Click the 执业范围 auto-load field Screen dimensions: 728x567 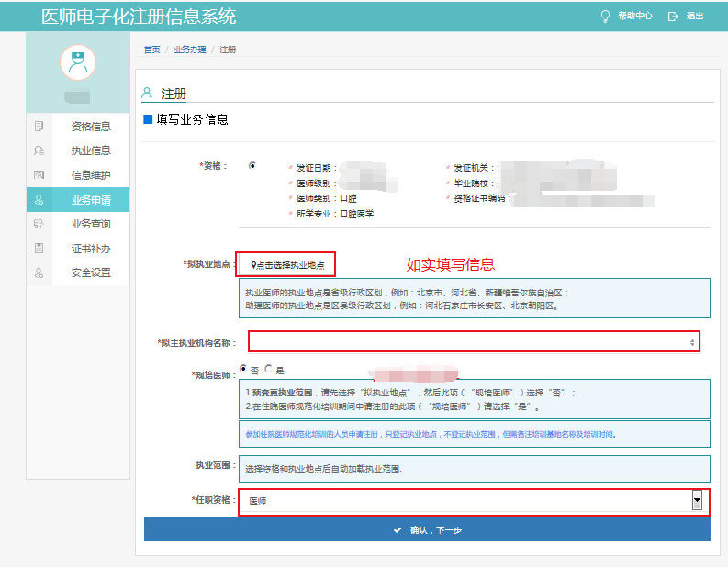[474, 469]
